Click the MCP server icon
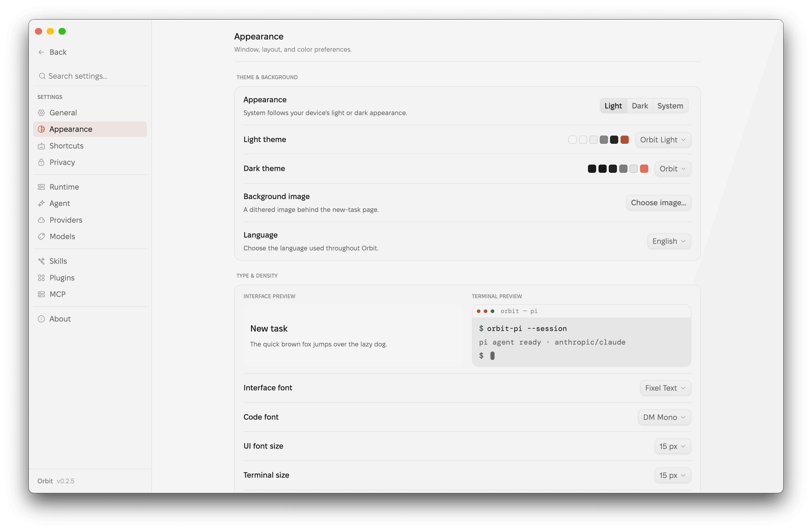 tap(41, 294)
